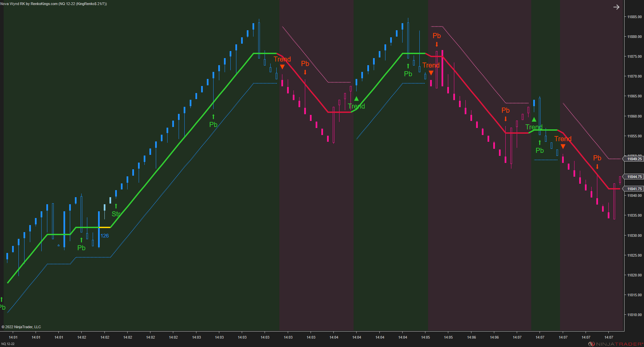Click the orange Pb arrow near 14:06
This screenshot has height=347, width=644.
tap(505, 118)
